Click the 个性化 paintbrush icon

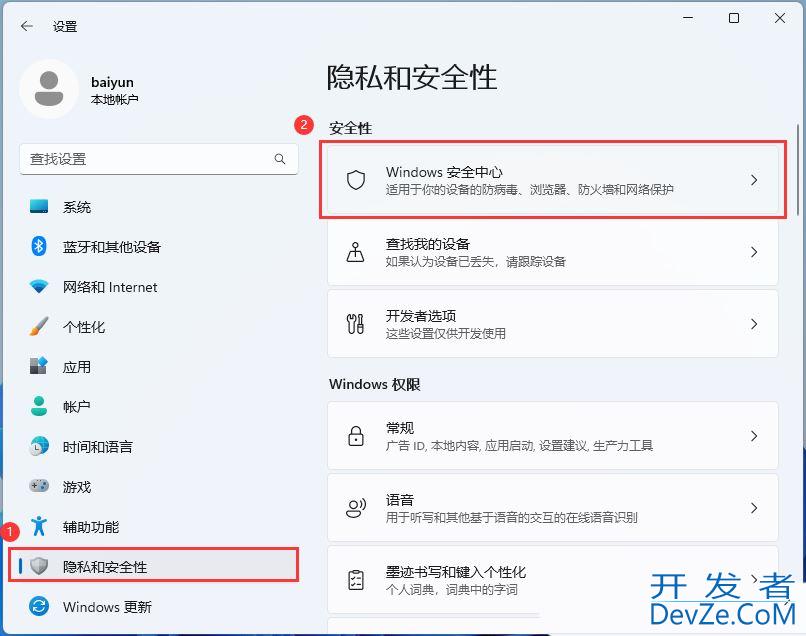tap(39, 326)
